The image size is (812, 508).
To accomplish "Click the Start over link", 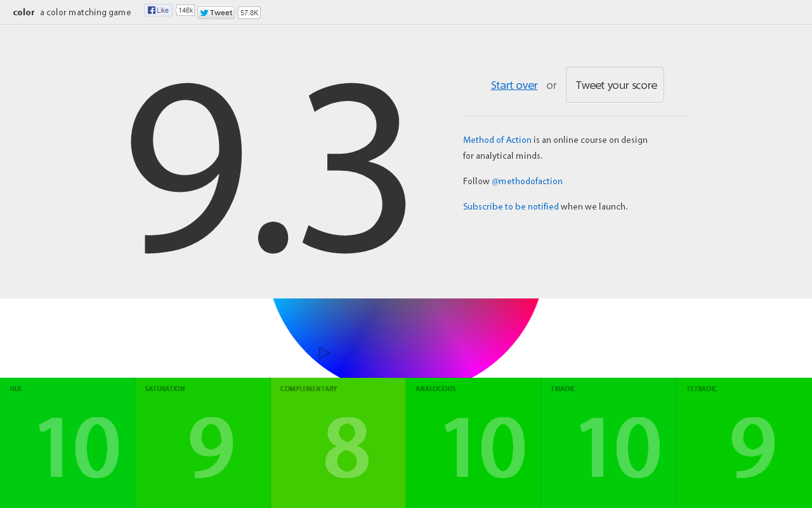I will [x=514, y=85].
